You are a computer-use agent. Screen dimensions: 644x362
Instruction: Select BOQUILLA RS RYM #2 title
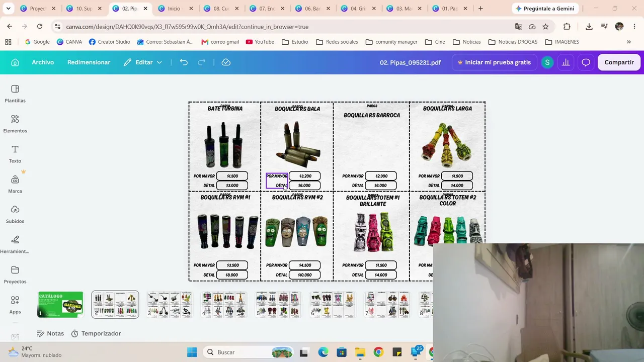tap(297, 198)
